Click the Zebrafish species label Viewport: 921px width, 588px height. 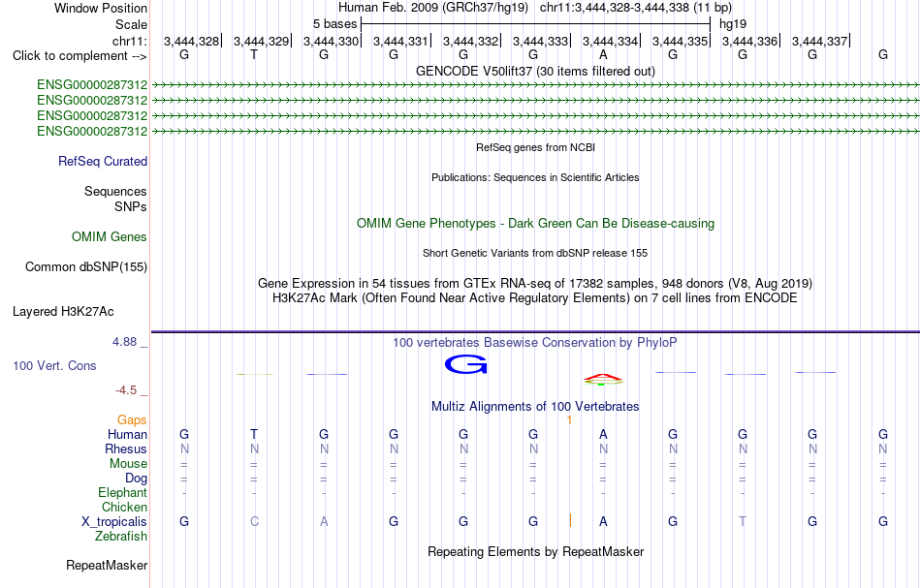pyautogui.click(x=121, y=536)
